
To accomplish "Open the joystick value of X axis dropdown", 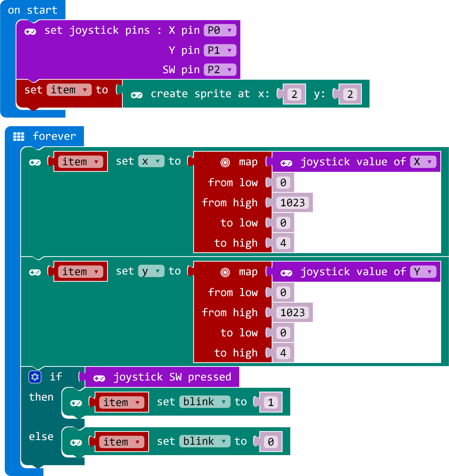I will click(423, 162).
